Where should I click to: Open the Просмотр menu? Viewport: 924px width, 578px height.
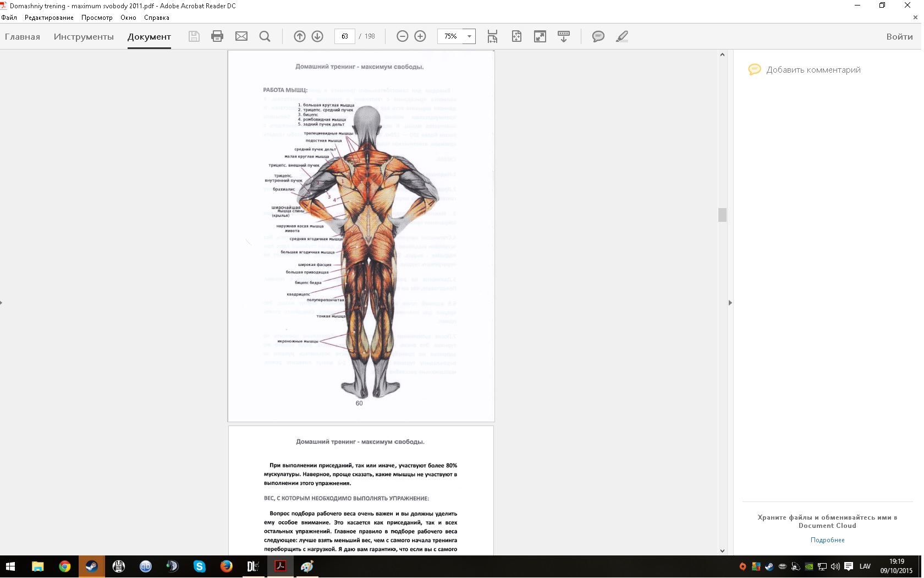pyautogui.click(x=97, y=18)
